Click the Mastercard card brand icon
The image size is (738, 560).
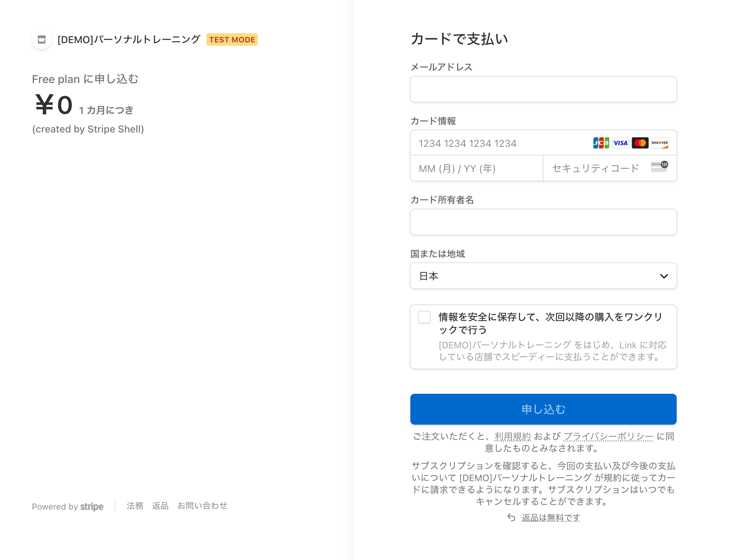coord(640,143)
